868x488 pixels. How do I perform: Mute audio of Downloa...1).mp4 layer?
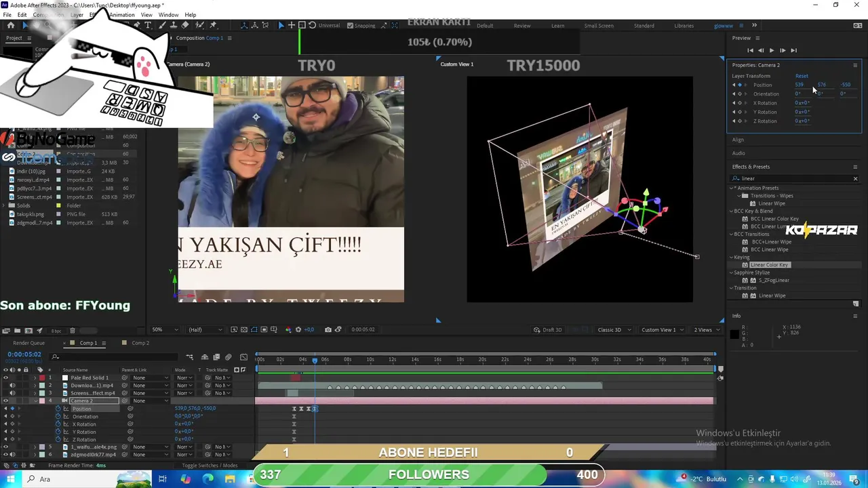tap(12, 386)
